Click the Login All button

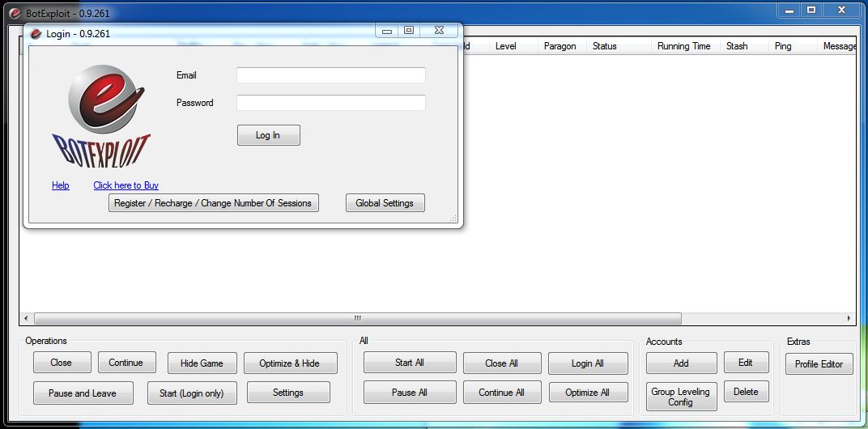[588, 363]
